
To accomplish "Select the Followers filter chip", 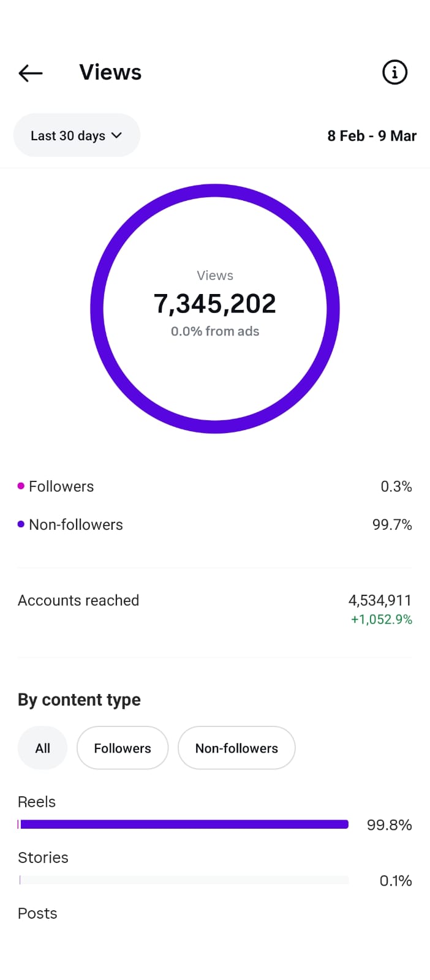I will point(123,748).
